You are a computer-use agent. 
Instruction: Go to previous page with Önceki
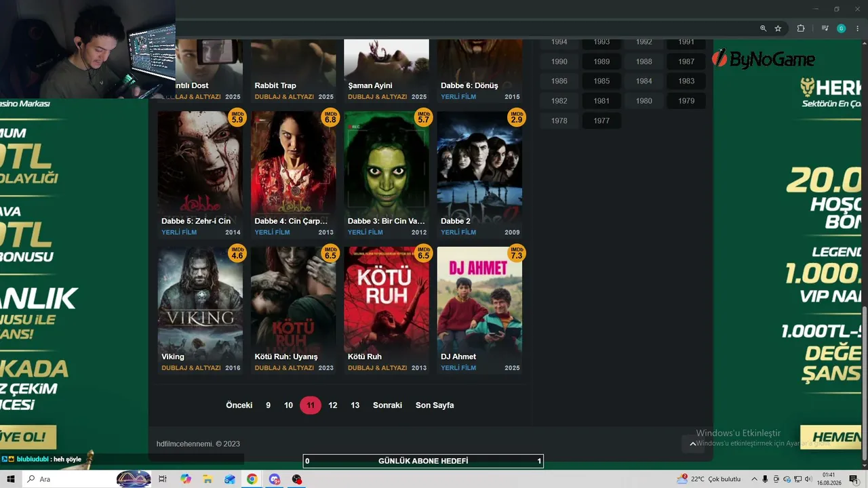coord(239,405)
